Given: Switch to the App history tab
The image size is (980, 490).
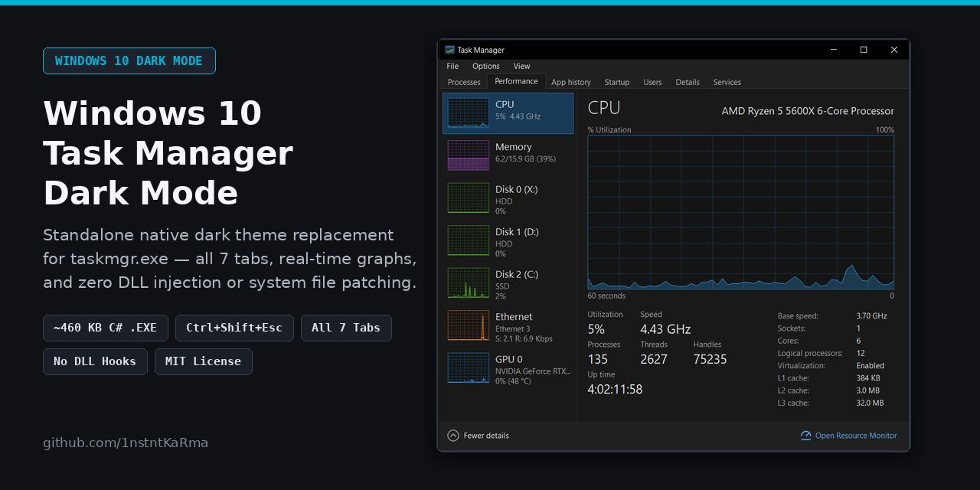Looking at the screenshot, I should click(571, 82).
